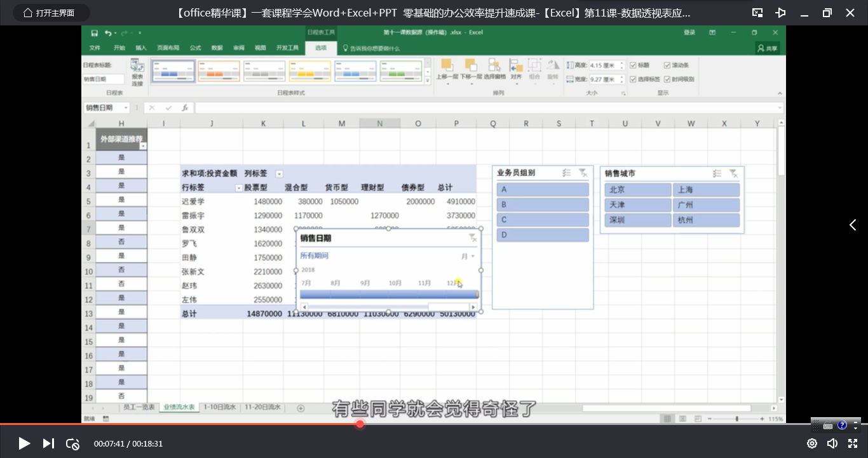Open the video player settings gear

811,443
